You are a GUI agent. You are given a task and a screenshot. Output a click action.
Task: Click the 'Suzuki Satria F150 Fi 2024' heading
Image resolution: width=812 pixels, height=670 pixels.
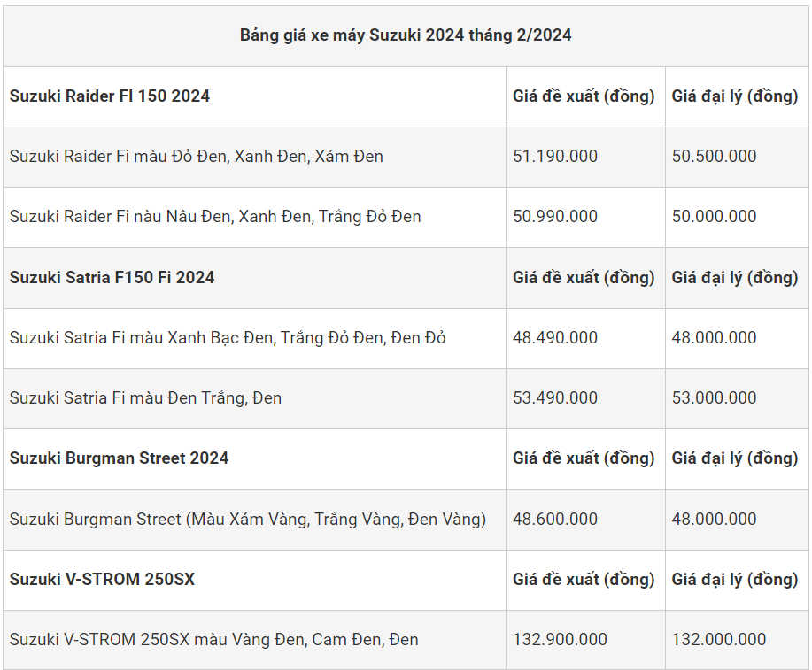coord(112,278)
